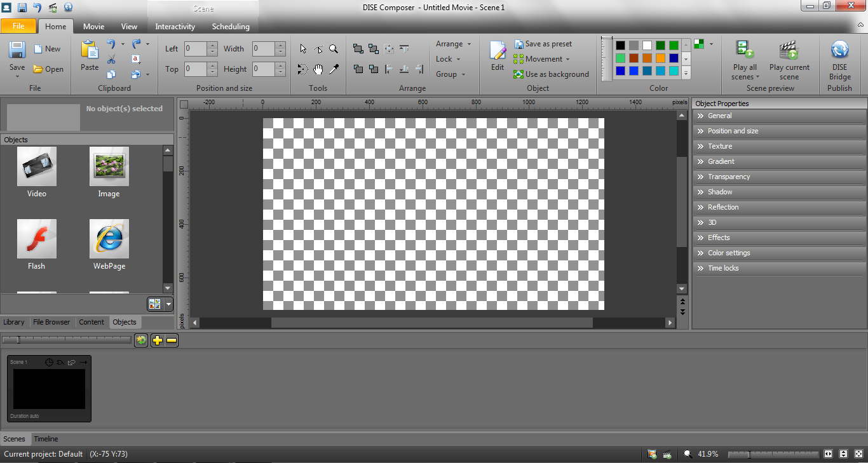
Task: Open the DISE Bridge Publish tool
Action: point(840,57)
